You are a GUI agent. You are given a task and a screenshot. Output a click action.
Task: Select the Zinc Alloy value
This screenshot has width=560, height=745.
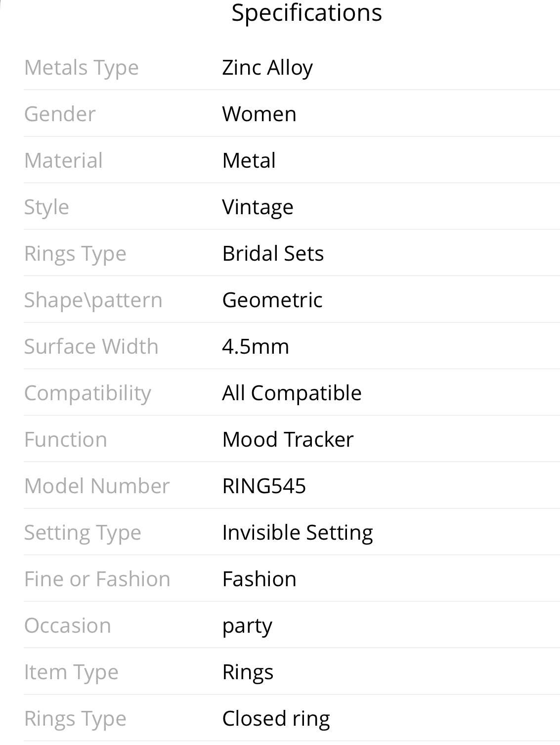pos(267,68)
